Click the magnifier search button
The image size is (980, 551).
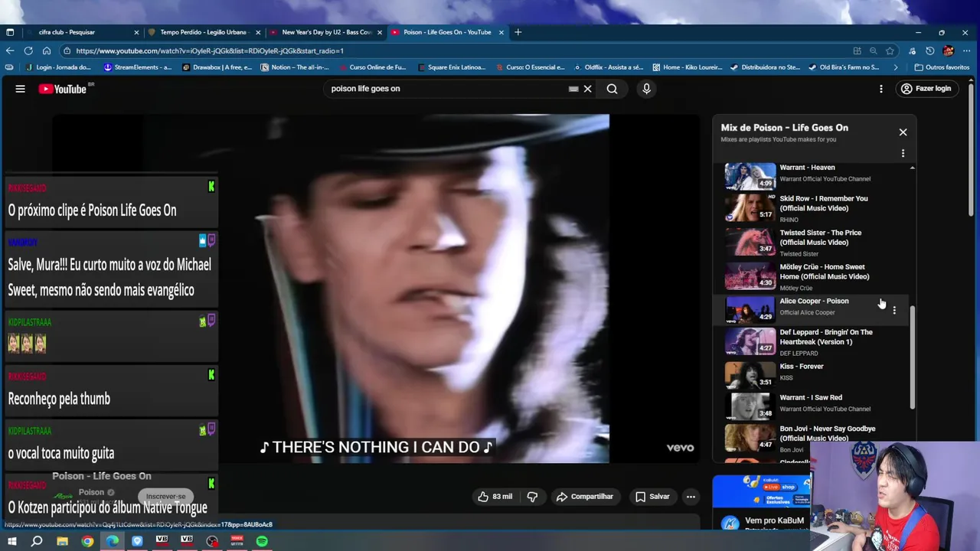pos(612,89)
